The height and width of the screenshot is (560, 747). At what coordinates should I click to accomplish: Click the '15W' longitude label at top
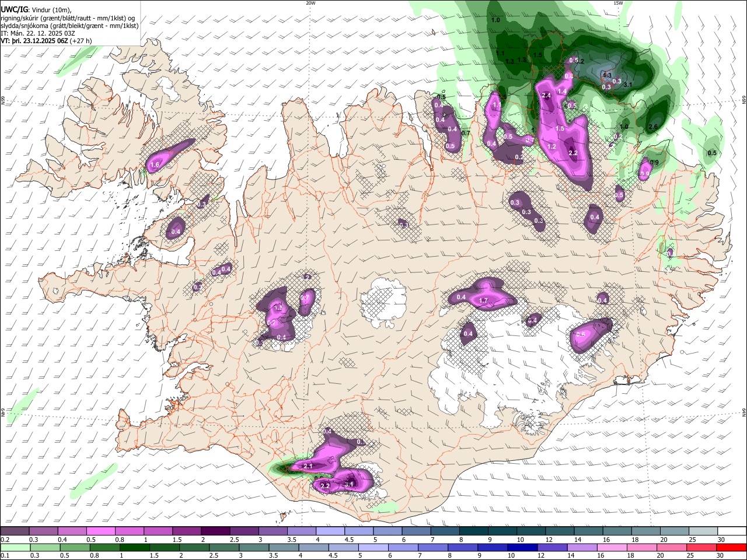pos(618,3)
